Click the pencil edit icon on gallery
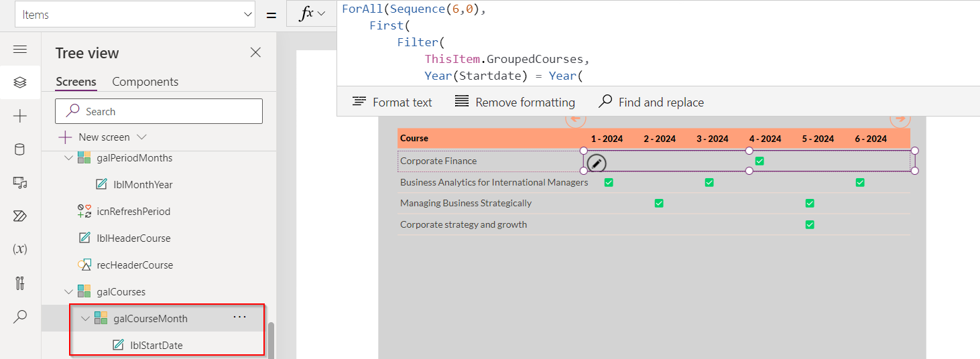Image resolution: width=980 pixels, height=359 pixels. coord(597,163)
